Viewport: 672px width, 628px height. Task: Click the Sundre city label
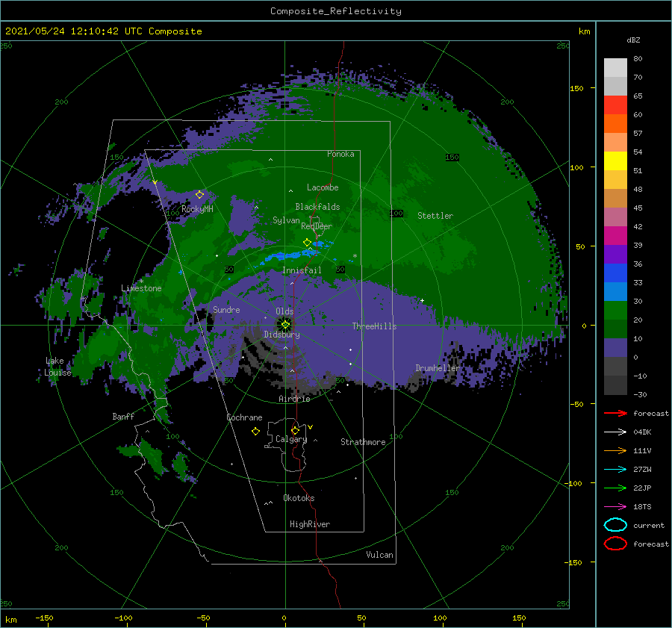pos(226,309)
